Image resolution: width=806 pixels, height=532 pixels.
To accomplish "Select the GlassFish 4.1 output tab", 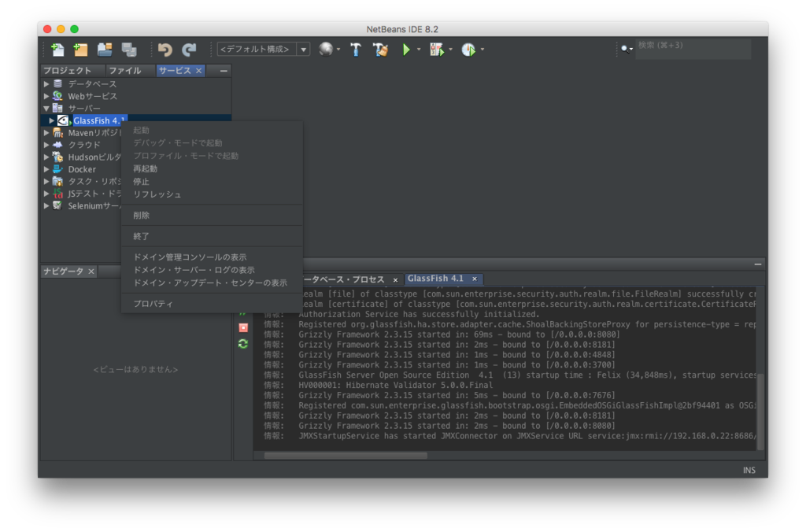I will tap(435, 279).
